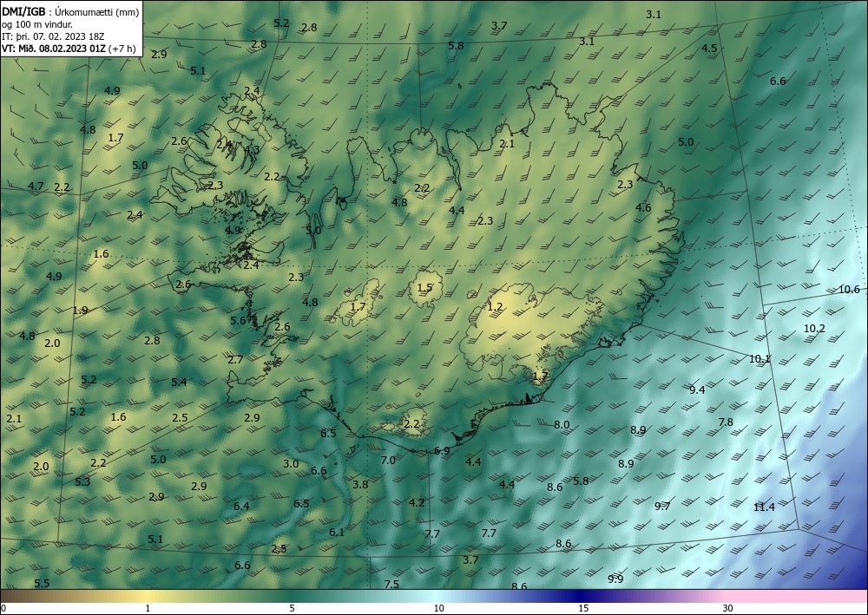Click the 9.9 value at the bottom

point(615,579)
